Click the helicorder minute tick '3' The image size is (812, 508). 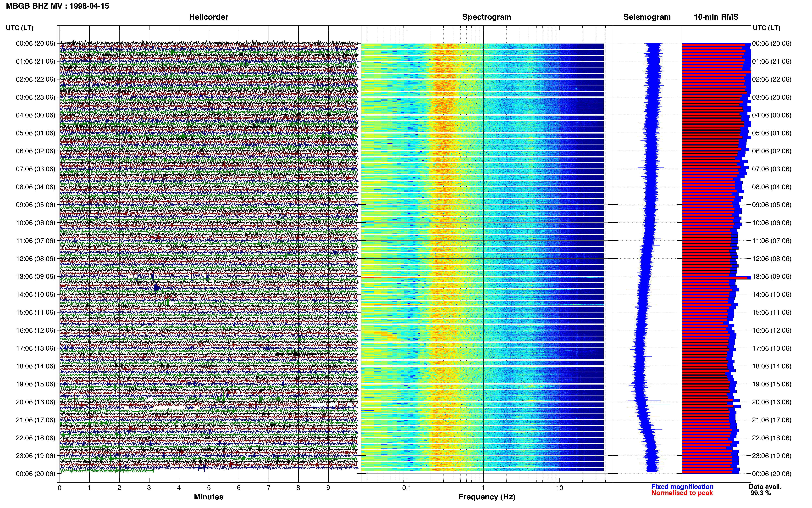149,488
